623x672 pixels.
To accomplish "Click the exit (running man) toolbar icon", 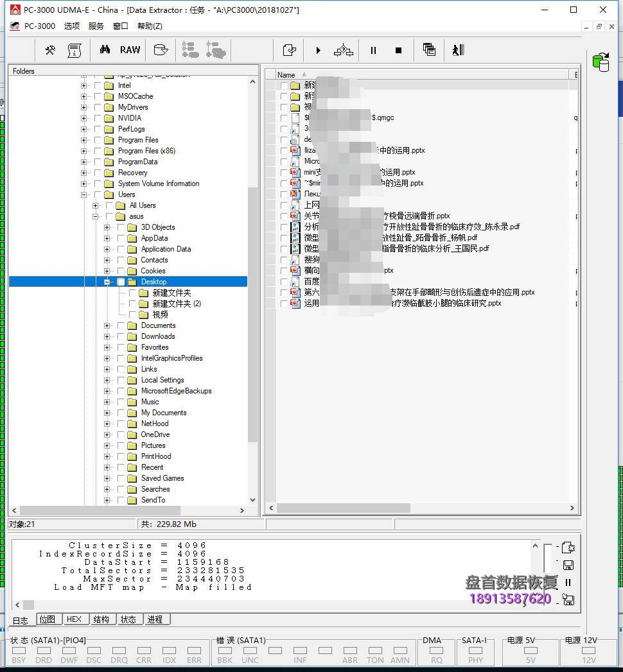I will (x=458, y=50).
